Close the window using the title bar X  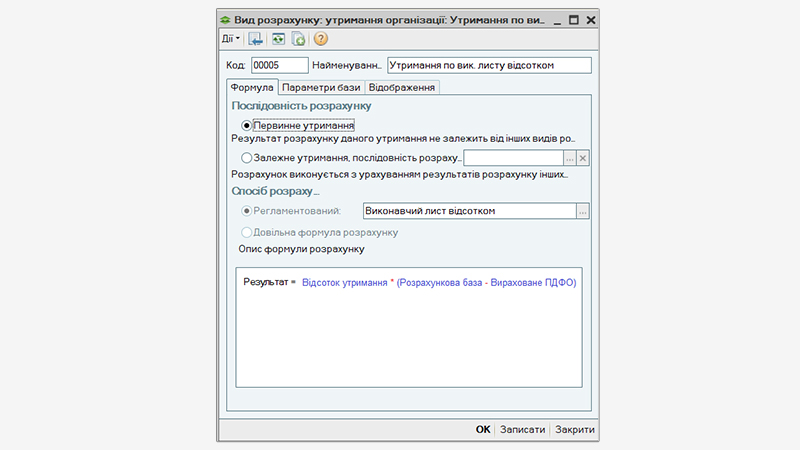(590, 19)
